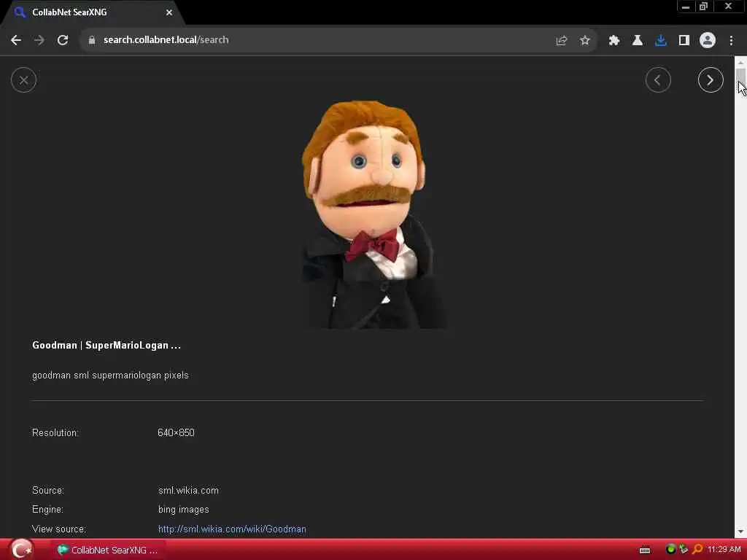Viewport: 747px width, 560px height.
Task: Click the browser forward arrow
Action: (x=39, y=40)
